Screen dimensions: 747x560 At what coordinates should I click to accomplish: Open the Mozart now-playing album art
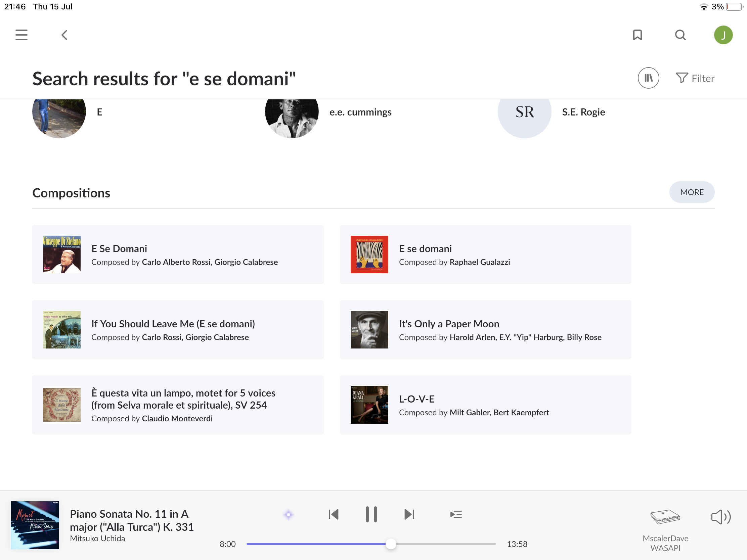pos(35,525)
